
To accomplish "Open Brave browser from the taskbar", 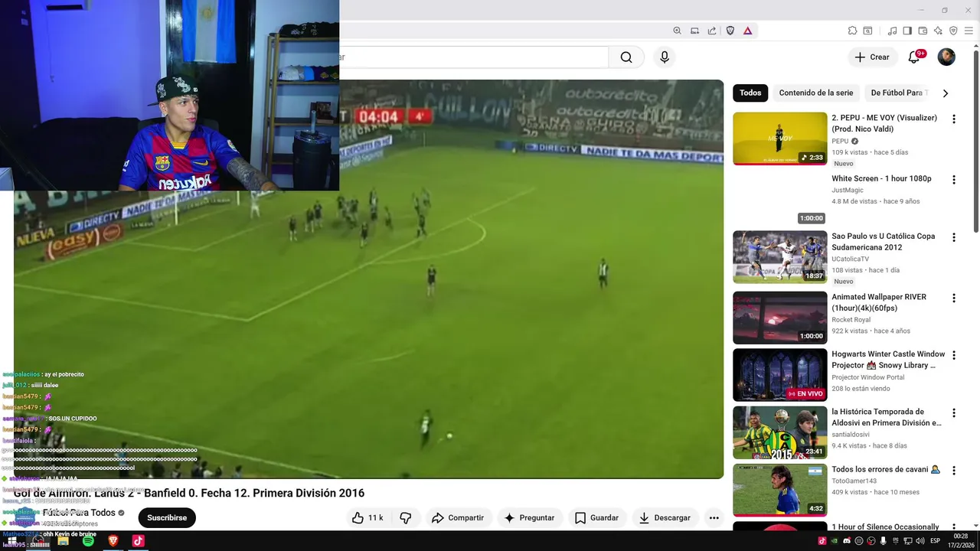I will [113, 541].
